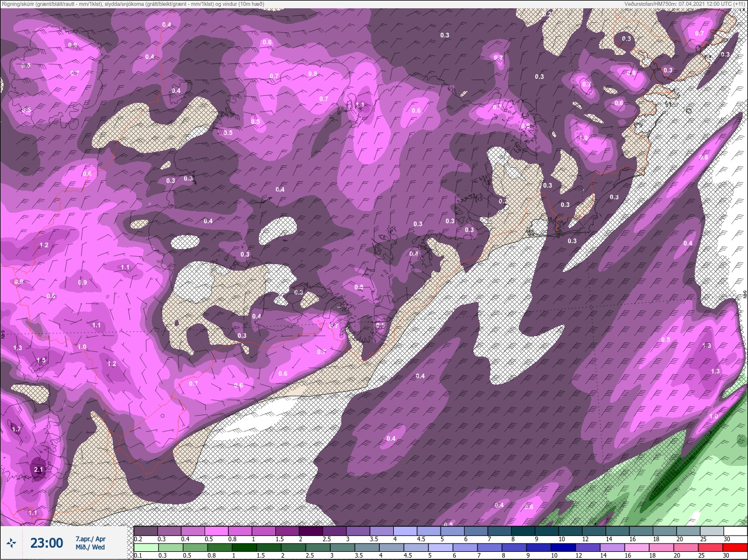Select the white 30 swatch in upper legend
The height and width of the screenshot is (560, 748).
click(735, 531)
